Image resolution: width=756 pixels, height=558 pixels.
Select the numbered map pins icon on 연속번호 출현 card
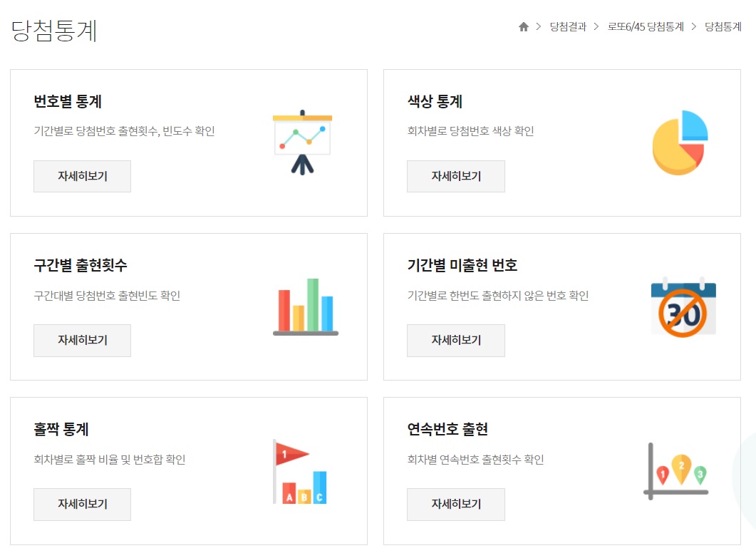point(675,470)
